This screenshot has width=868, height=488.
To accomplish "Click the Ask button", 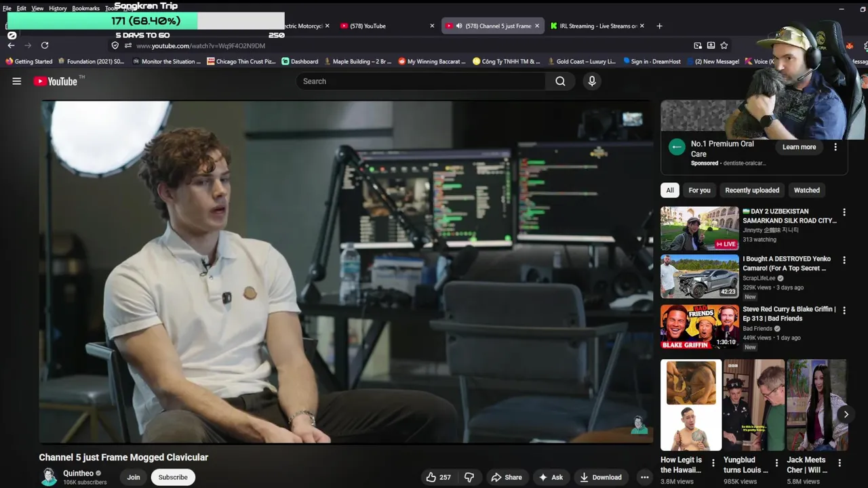I will (551, 477).
